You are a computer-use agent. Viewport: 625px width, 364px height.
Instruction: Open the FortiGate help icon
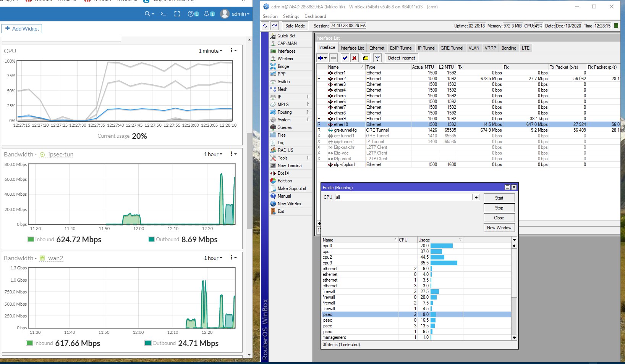[x=193, y=14]
